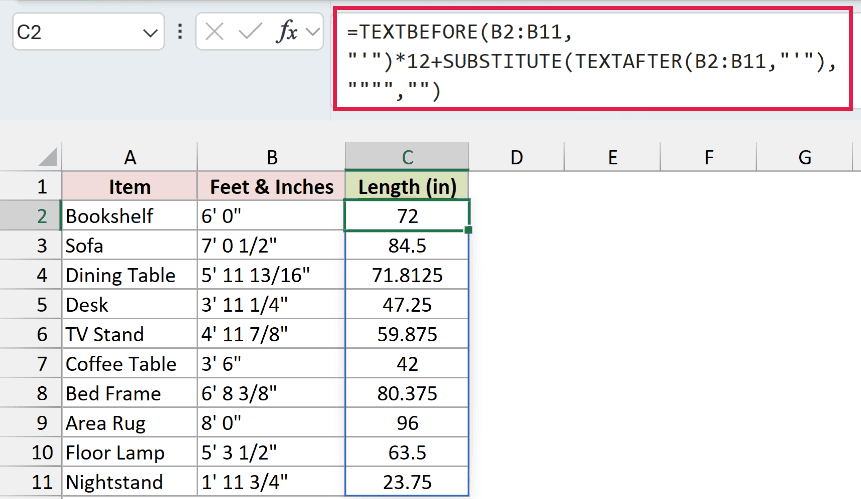
Task: Click the "Feet & Inches" header cell
Action: point(271,187)
